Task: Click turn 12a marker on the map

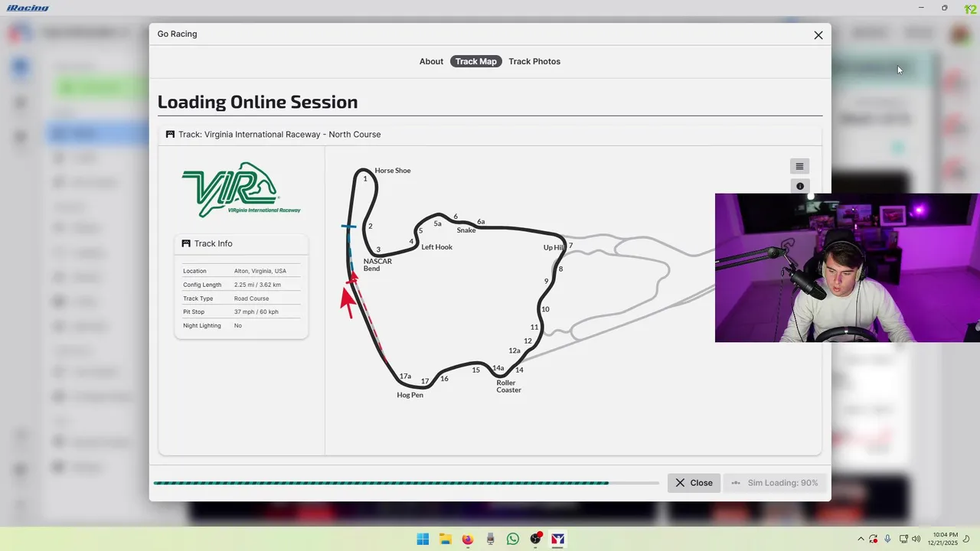Action: 514,350
